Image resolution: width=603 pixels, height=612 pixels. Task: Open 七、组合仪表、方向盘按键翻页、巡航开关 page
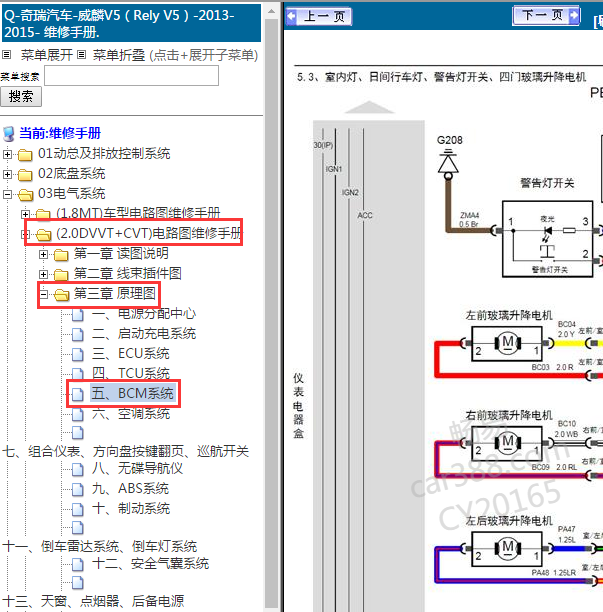pos(125,452)
